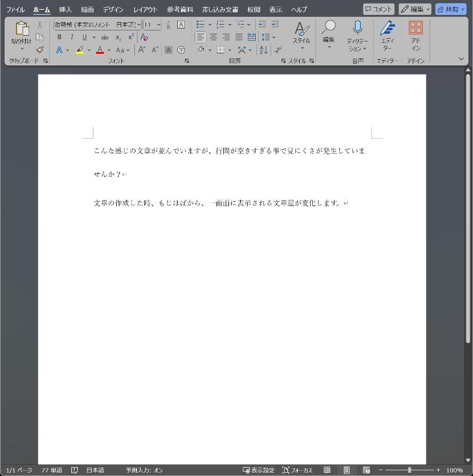Viewport: 473px width, 476px height.
Task: Click the Cut scissors icon
Action: click(x=40, y=25)
